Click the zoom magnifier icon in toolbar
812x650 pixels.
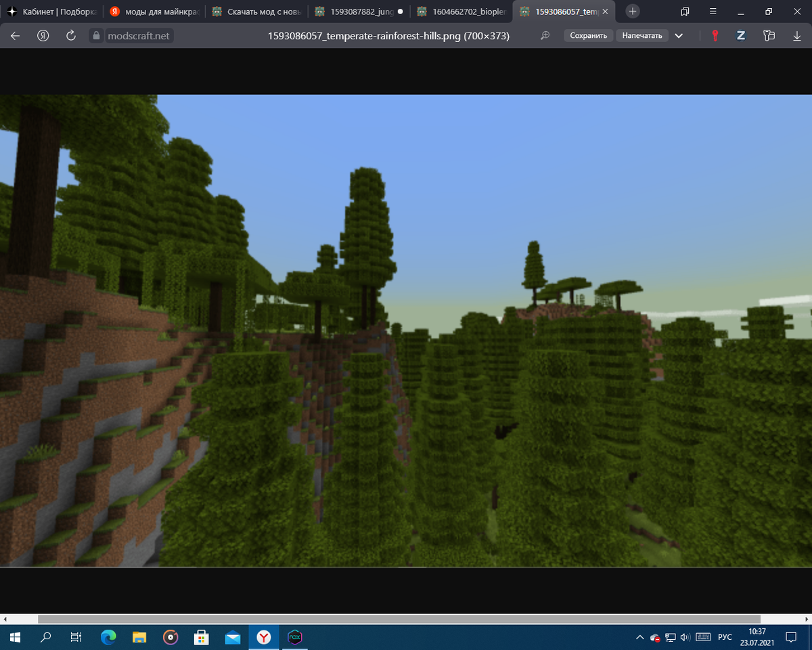pyautogui.click(x=545, y=36)
